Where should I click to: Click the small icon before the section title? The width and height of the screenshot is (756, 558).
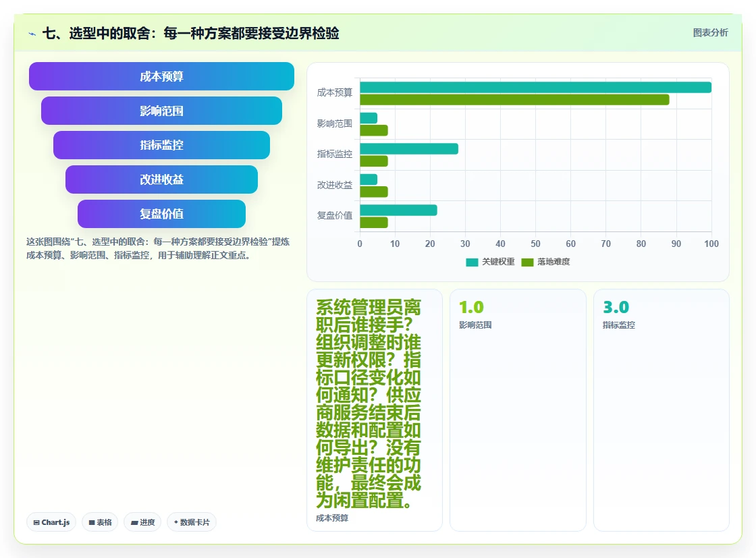coord(32,34)
